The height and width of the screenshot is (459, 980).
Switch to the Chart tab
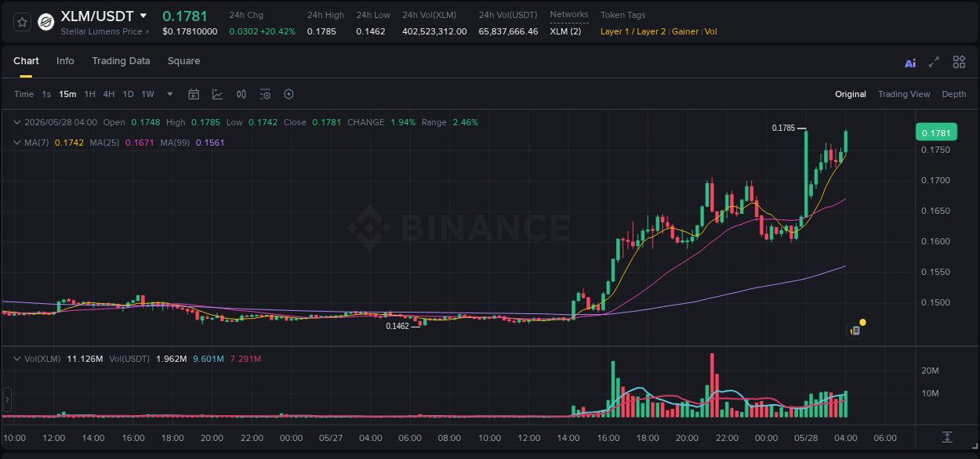point(26,61)
